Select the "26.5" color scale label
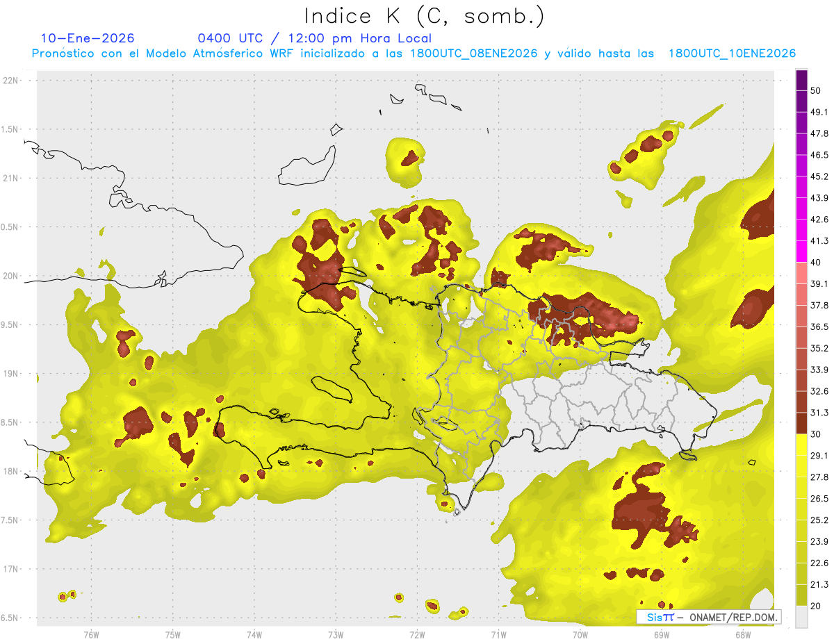Image resolution: width=834 pixels, height=644 pixels. pos(820,498)
